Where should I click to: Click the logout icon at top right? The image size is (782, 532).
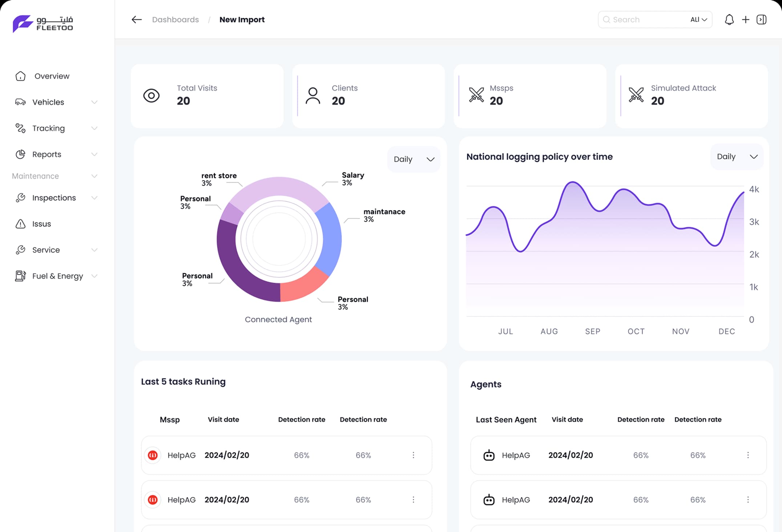tap(762, 19)
